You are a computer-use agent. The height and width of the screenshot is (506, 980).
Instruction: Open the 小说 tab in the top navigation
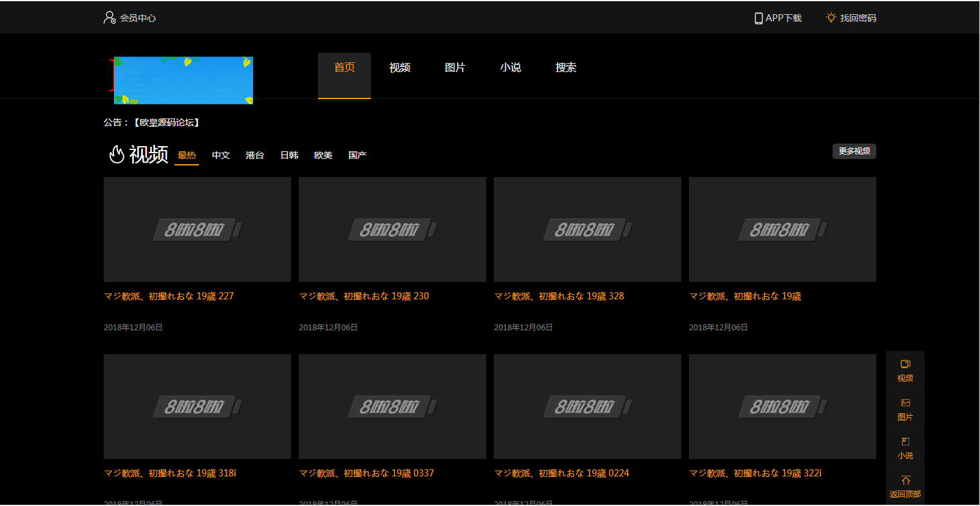pos(511,68)
